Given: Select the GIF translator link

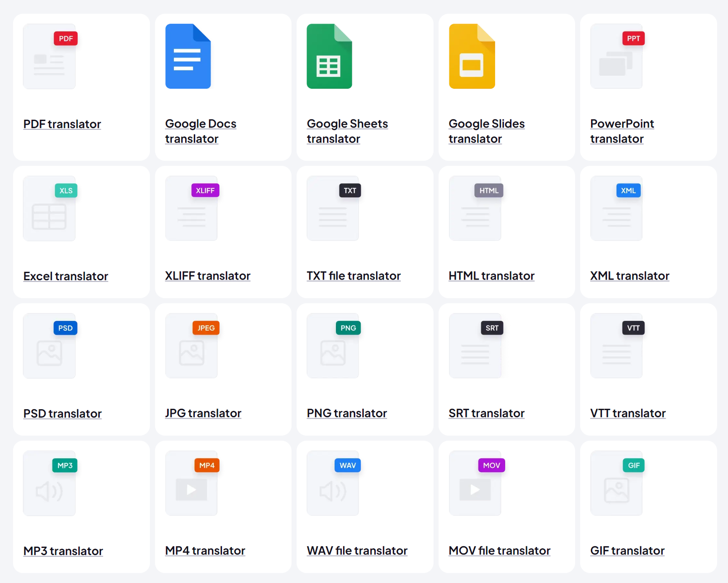Looking at the screenshot, I should [x=627, y=551].
